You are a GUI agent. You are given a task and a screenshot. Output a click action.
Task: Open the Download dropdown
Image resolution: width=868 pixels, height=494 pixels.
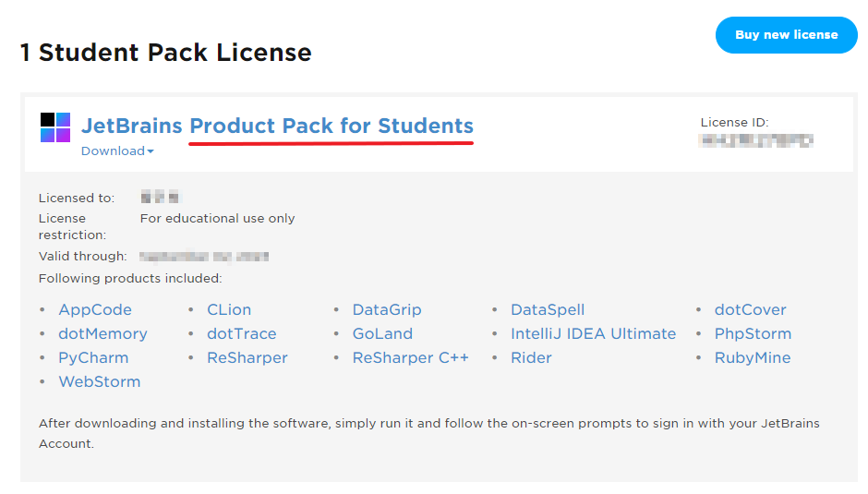117,151
